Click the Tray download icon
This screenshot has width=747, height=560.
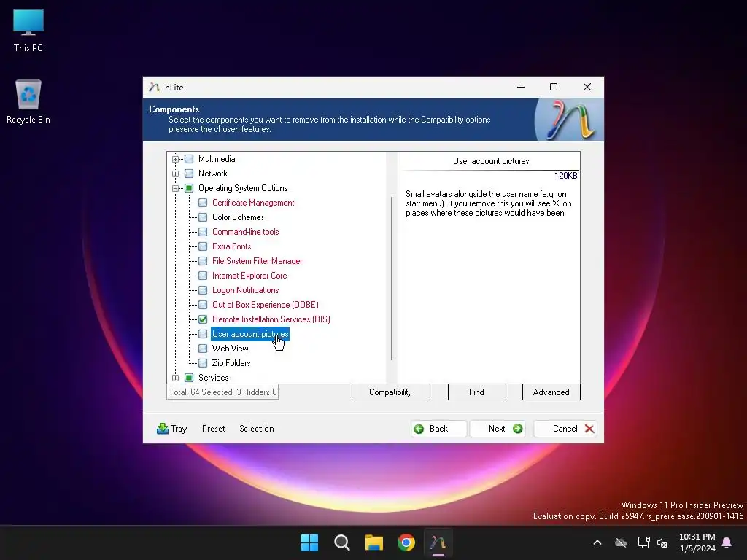pyautogui.click(x=163, y=429)
